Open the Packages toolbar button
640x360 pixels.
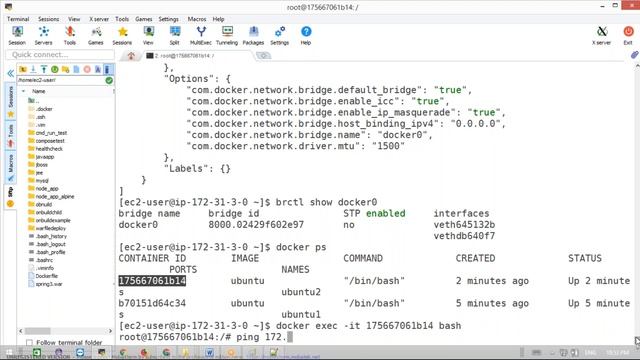point(253,36)
